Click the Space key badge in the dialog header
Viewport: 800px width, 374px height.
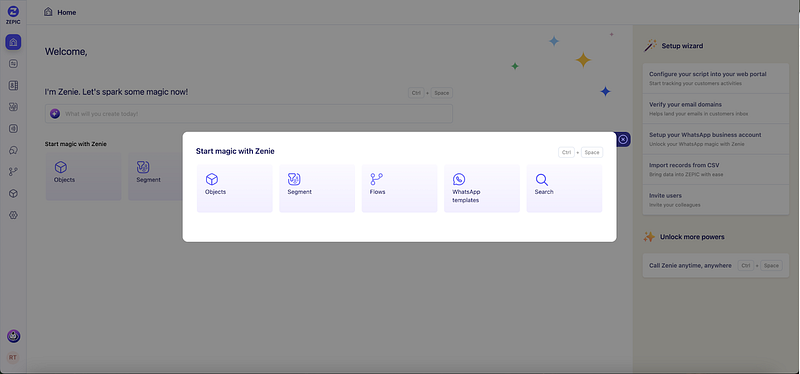coord(592,152)
